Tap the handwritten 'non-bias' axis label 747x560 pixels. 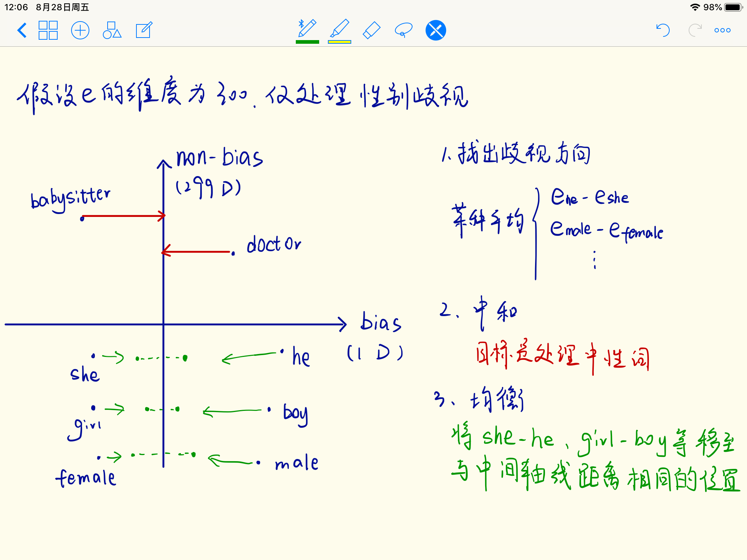pyautogui.click(x=219, y=157)
